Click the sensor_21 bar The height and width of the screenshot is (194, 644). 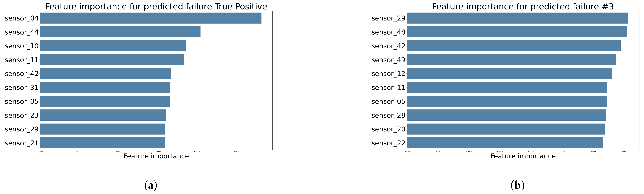click(x=102, y=143)
